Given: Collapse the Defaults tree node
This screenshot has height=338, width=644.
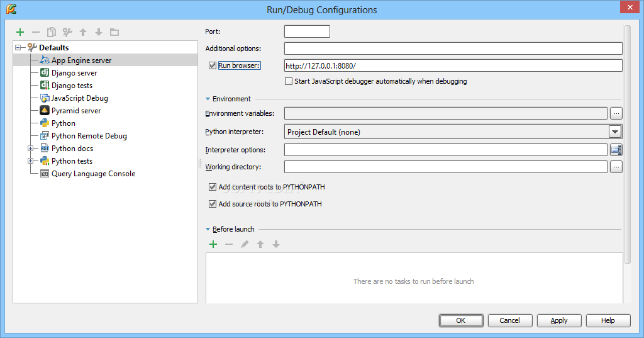Looking at the screenshot, I should 18,48.
